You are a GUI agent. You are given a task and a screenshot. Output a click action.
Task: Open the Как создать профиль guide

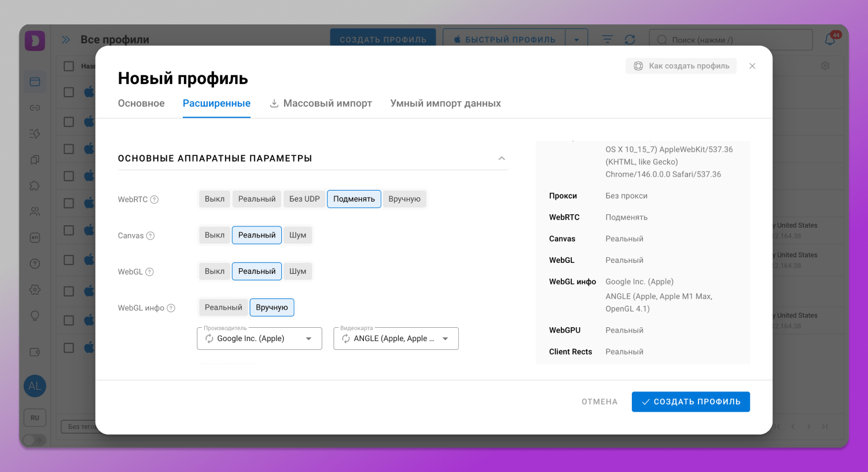681,65
